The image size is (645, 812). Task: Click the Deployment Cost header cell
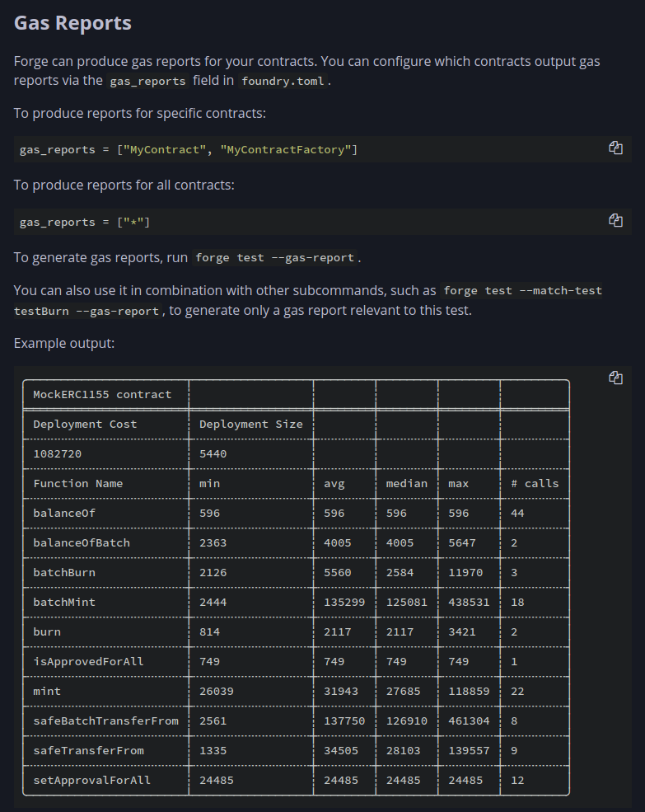point(85,424)
